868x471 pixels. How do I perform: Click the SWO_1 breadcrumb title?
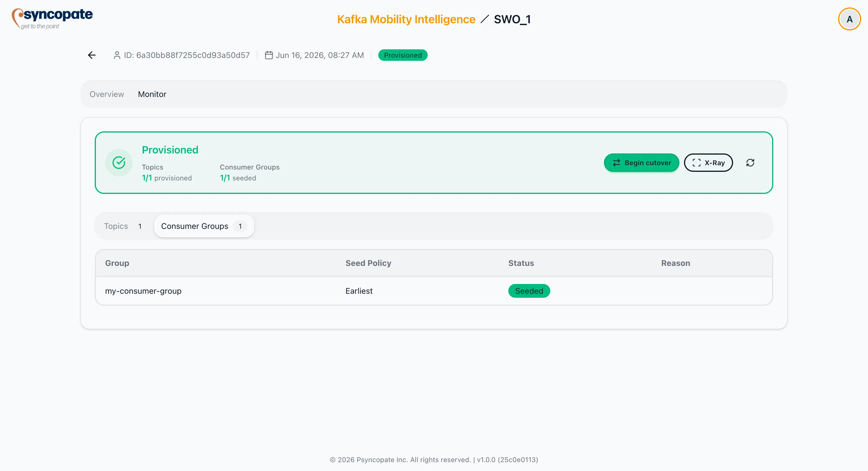pyautogui.click(x=512, y=19)
